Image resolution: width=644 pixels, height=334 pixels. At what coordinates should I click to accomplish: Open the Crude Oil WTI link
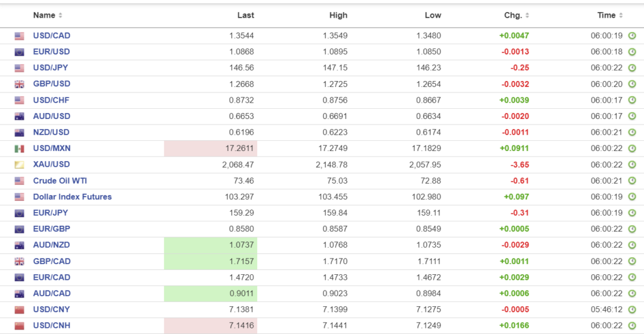point(59,181)
